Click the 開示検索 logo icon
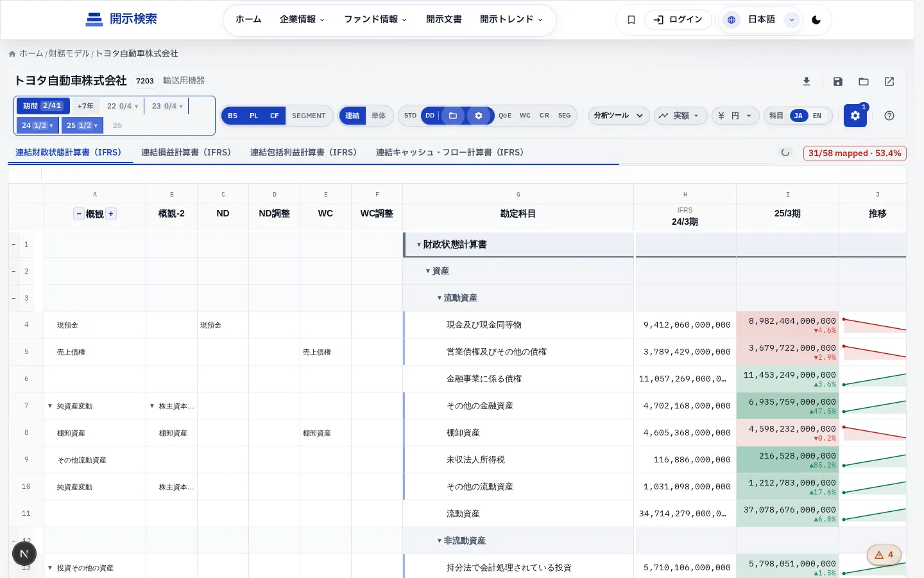The height and width of the screenshot is (578, 924). tap(94, 19)
